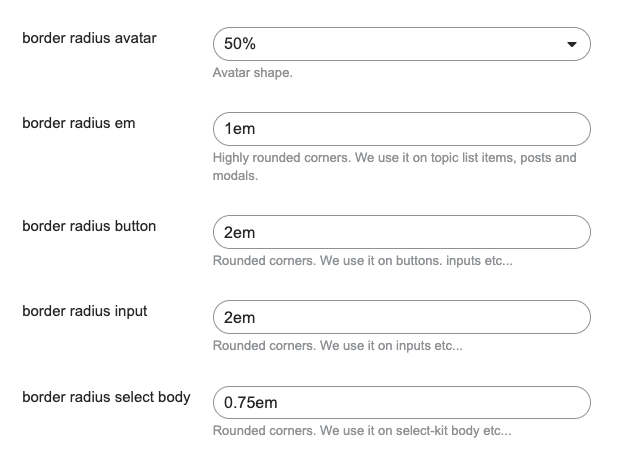Click the 'border radius em' setting label
Image resolution: width=639 pixels, height=458 pixels.
point(78,124)
